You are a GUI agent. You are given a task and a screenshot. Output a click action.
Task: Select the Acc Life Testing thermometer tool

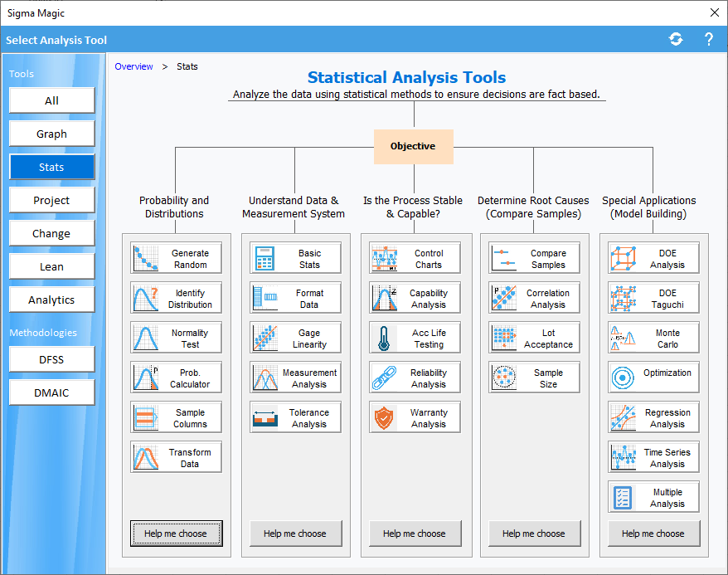click(415, 338)
